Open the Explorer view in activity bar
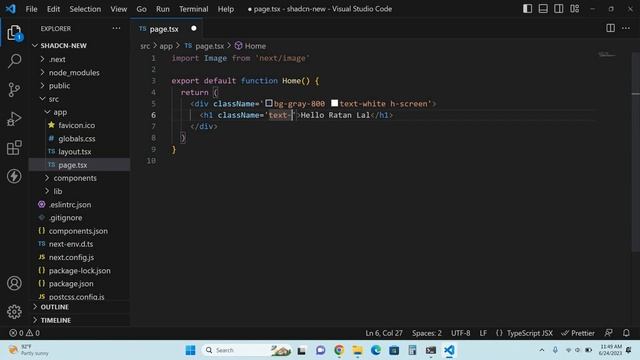This screenshot has width=640, height=360. pos(14,33)
